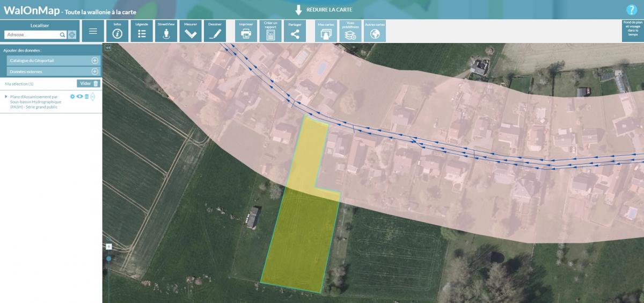Activate the StreetView tool
This screenshot has width=644, height=303.
coord(166,31)
